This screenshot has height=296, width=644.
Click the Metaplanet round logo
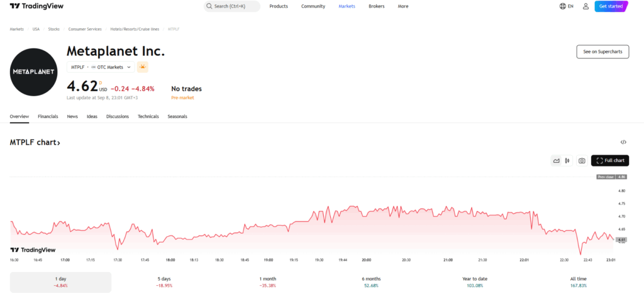(x=34, y=72)
